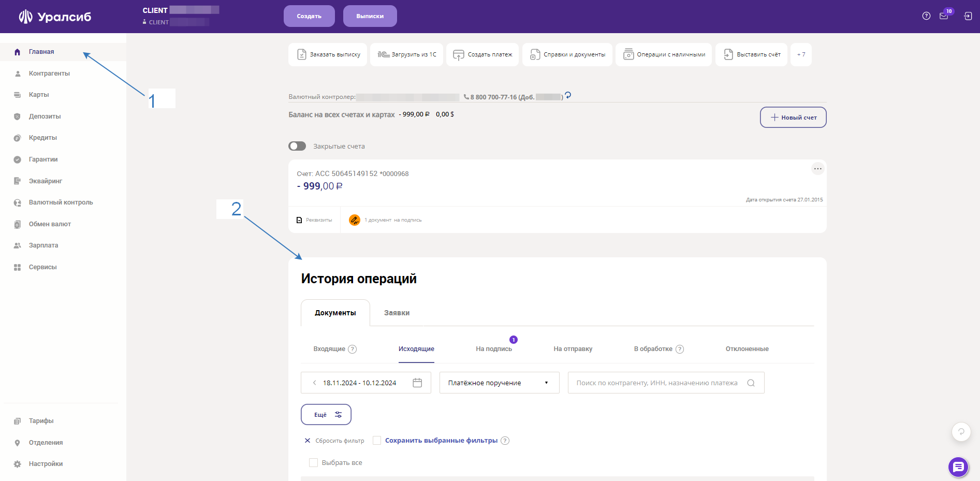Open the Ещё filters expander

coord(326,415)
